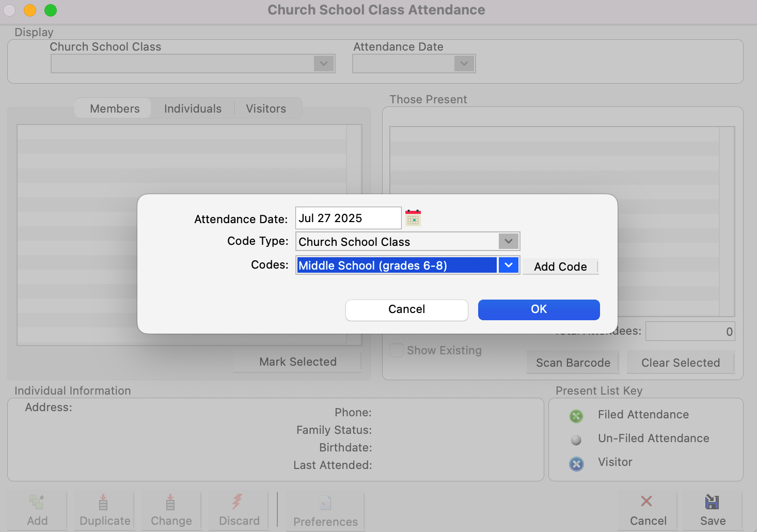Open the Church School Class dropdown

(324, 64)
